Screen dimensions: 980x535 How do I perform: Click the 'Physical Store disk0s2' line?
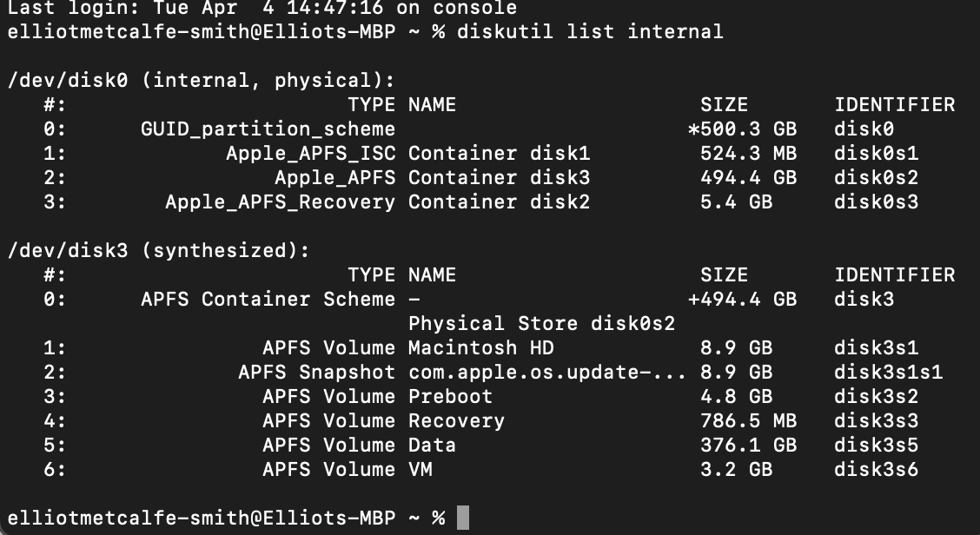click(541, 324)
